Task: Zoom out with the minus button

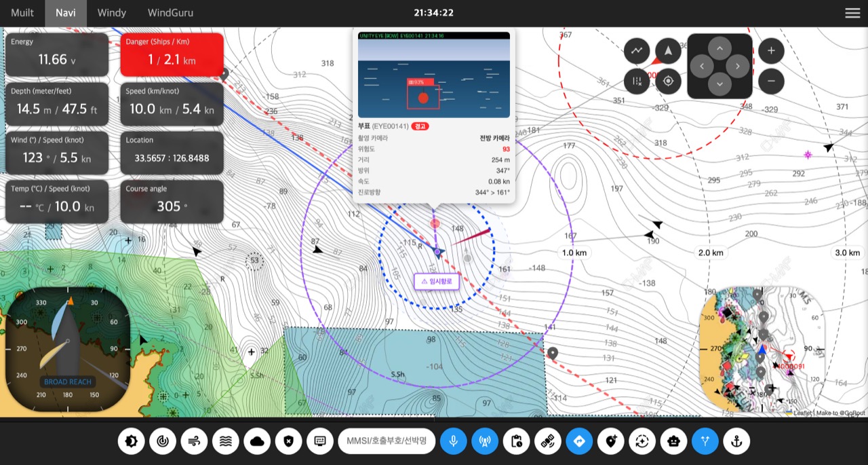Action: pyautogui.click(x=771, y=81)
